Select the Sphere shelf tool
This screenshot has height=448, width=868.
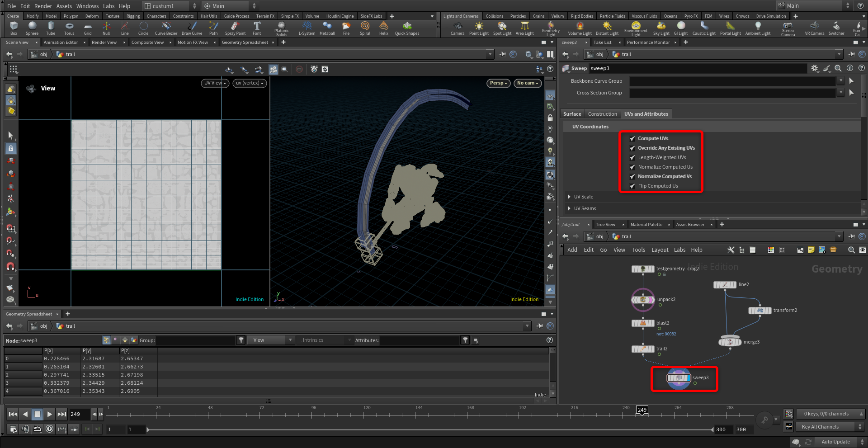pos(32,28)
